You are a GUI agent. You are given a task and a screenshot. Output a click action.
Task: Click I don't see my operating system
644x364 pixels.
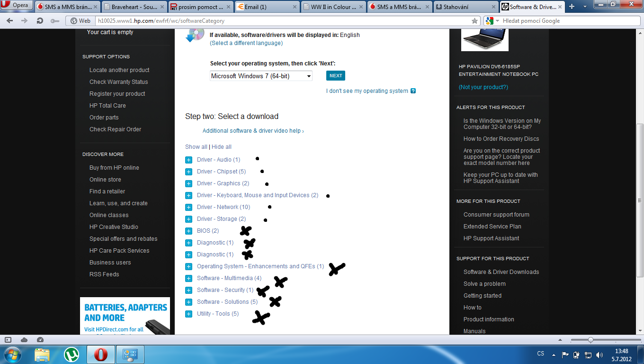(367, 91)
